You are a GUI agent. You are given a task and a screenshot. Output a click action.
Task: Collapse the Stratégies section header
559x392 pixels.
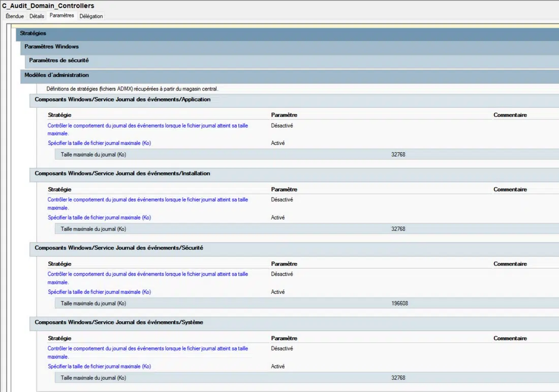tap(33, 34)
